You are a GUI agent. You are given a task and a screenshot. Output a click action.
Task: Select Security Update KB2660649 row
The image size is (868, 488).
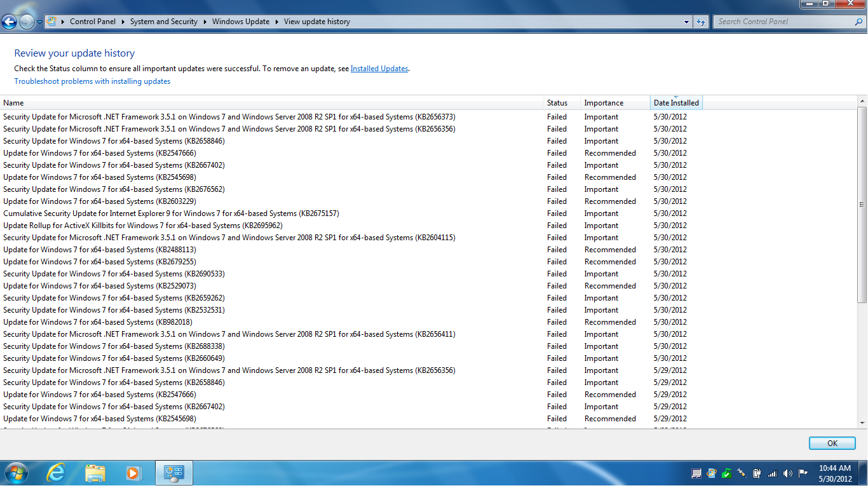[351, 358]
